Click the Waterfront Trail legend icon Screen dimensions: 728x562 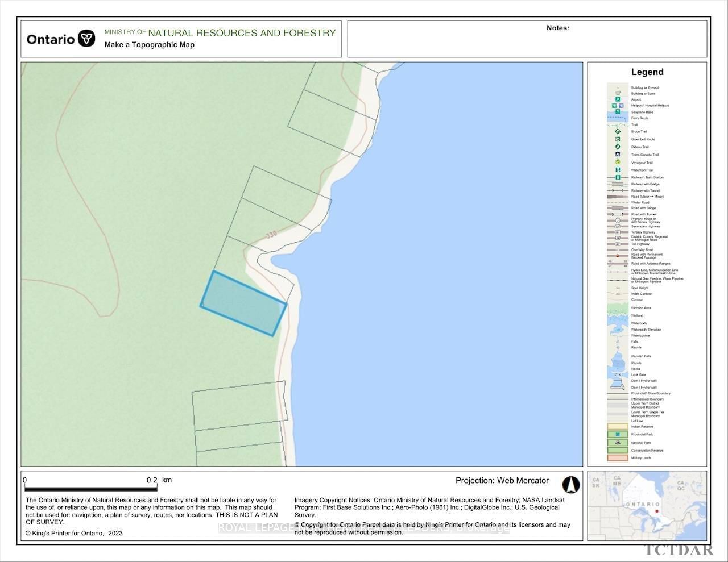[x=618, y=170]
